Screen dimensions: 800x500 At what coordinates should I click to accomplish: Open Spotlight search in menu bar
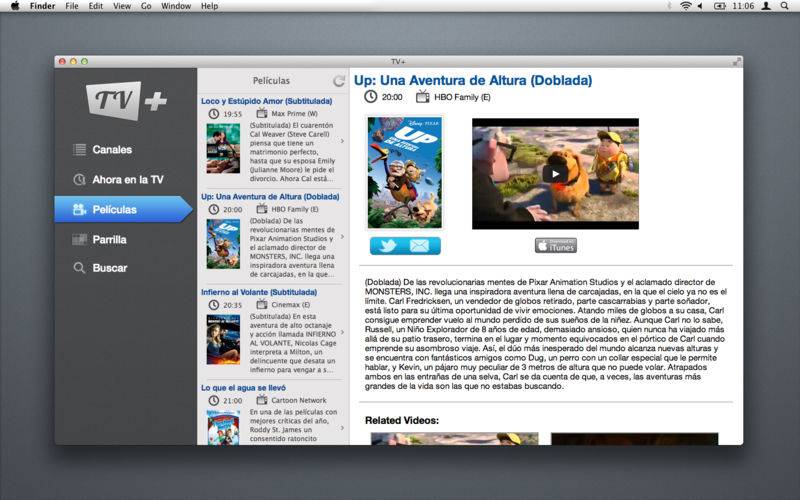tap(785, 6)
